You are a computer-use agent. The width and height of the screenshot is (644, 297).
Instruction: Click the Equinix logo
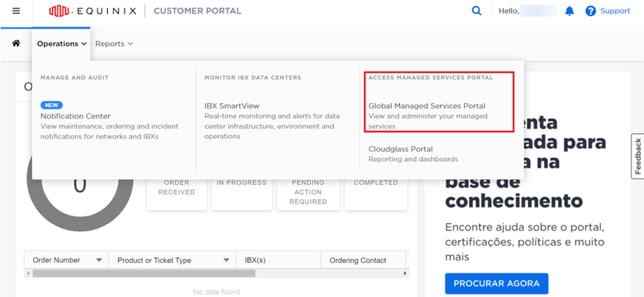[x=92, y=11]
